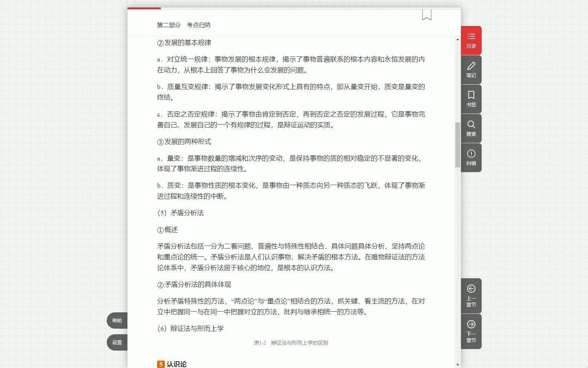Click heading ②发展的基本规律
This screenshot has height=368, width=588.
[x=184, y=43]
